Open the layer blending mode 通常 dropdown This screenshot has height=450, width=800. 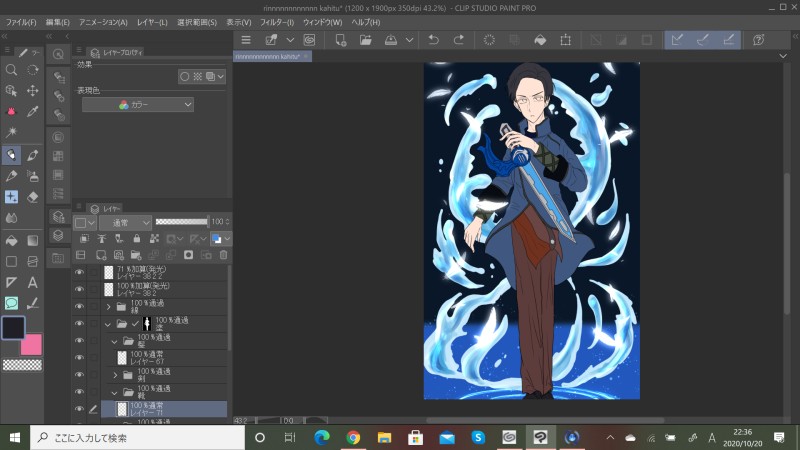tap(125, 221)
